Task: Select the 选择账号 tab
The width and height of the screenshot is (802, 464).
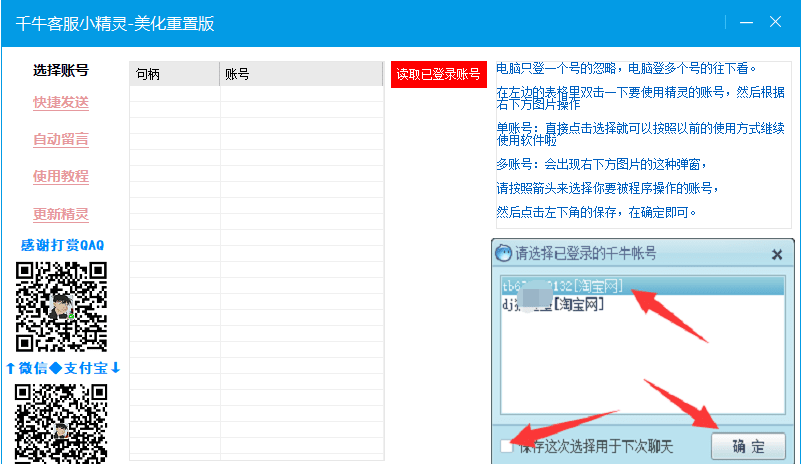Action: pos(61,70)
